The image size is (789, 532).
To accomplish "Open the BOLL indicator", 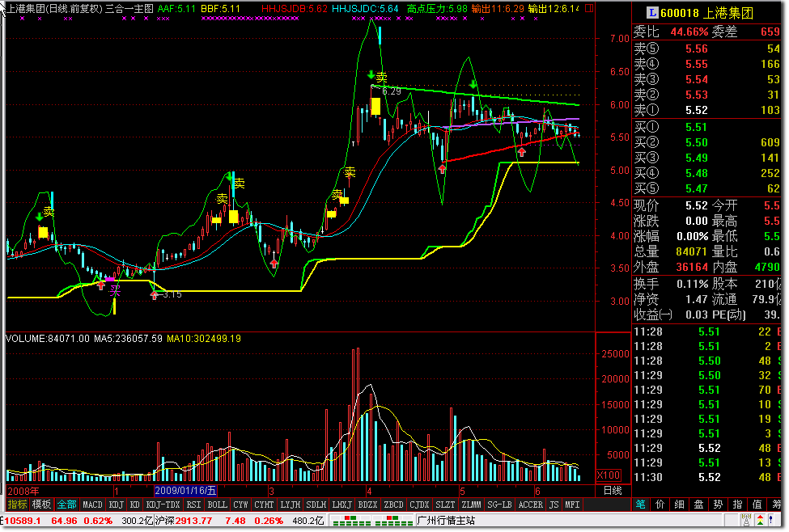I will (x=218, y=505).
